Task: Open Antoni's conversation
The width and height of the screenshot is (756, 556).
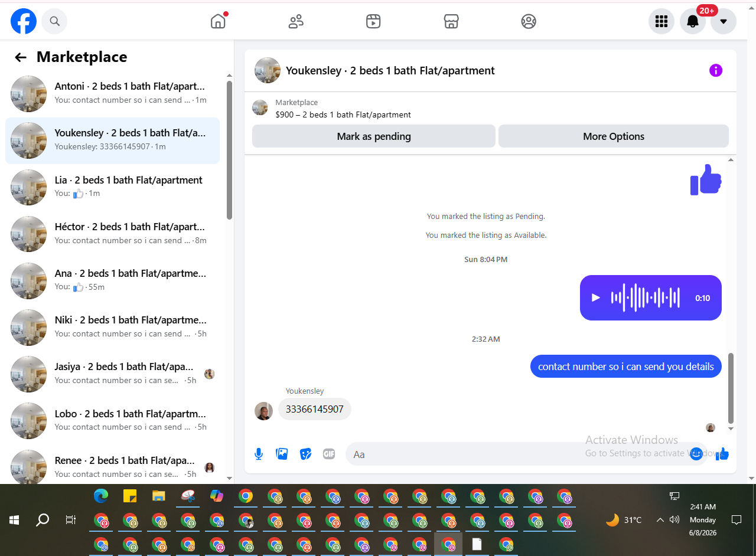Action: (112, 93)
